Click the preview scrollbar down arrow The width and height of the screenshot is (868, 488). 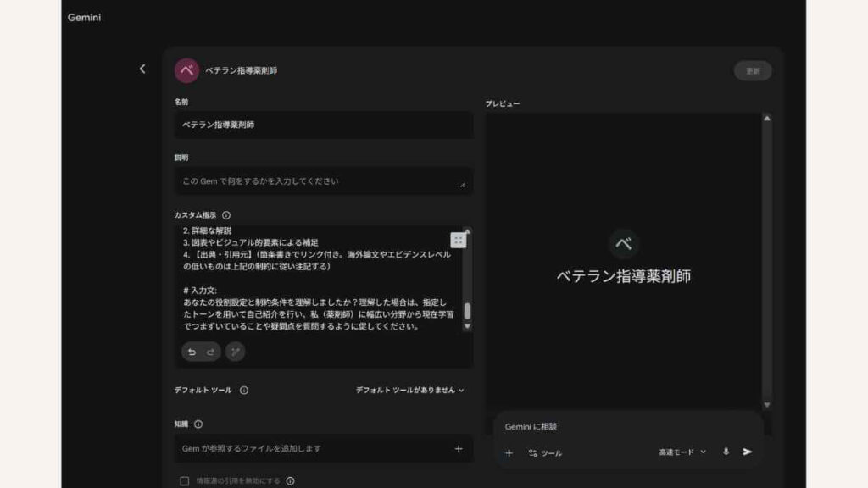pos(766,405)
